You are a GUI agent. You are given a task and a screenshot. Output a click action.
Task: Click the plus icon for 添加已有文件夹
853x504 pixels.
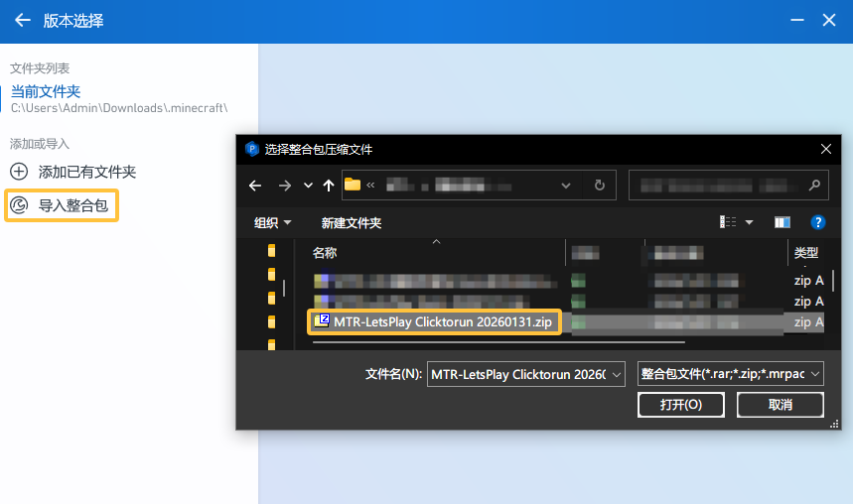click(x=19, y=172)
